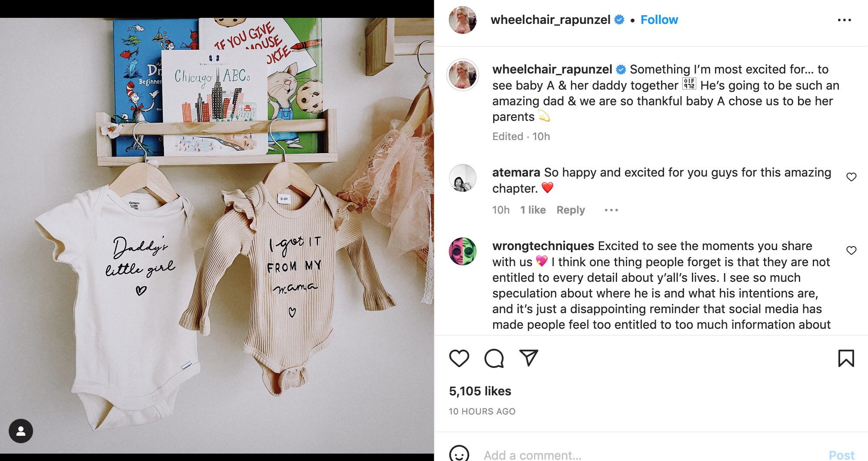This screenshot has height=461, width=868.
Task: Like wrongtechniques' comment
Action: [x=851, y=251]
